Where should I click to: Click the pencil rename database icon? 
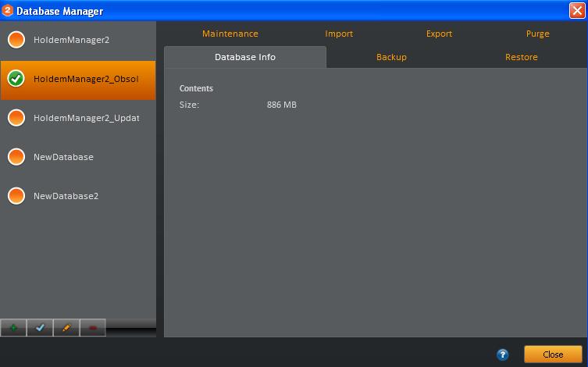tap(66, 328)
